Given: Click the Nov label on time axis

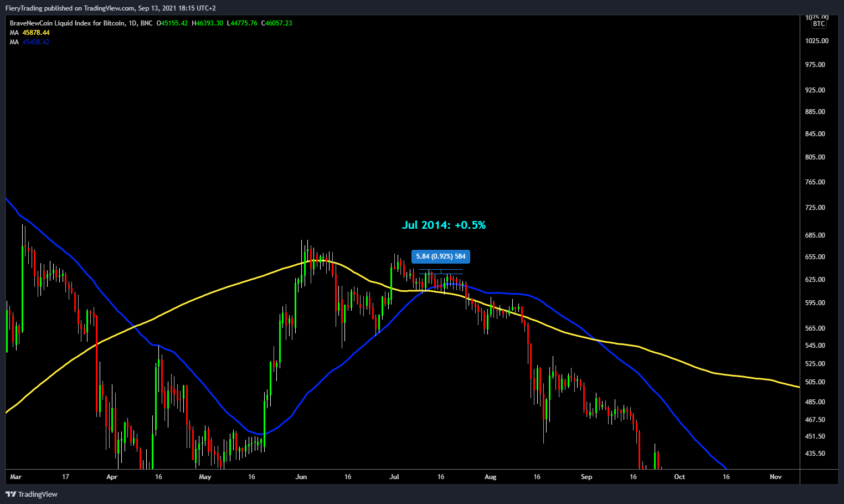Looking at the screenshot, I should 776,477.
